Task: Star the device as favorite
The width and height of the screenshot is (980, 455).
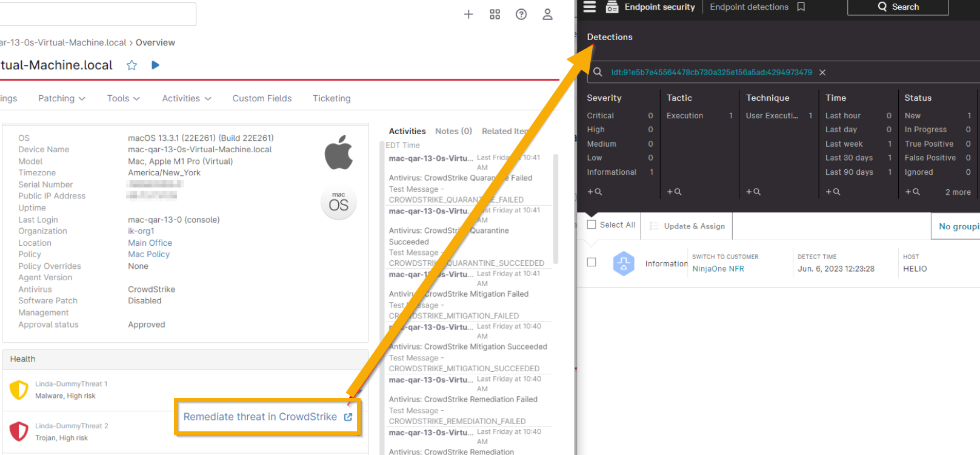Action: click(x=132, y=66)
